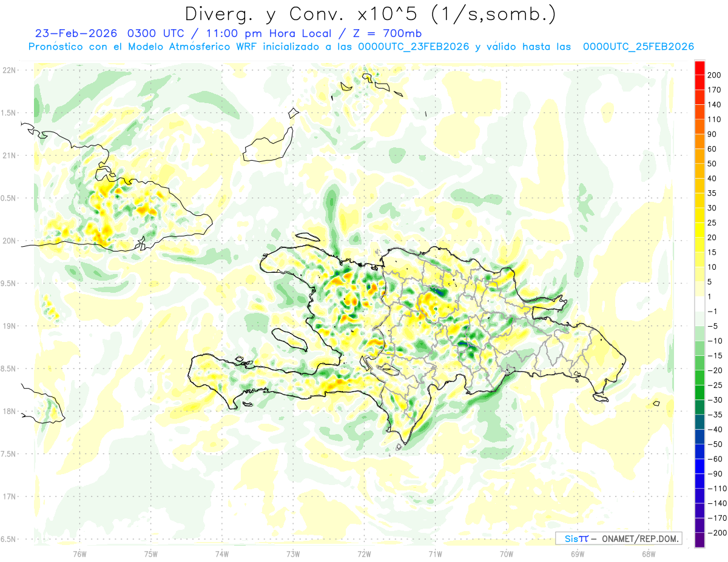Image resolution: width=728 pixels, height=562 pixels.
Task: Click the title "Diverg. y Conv. x10^5 (1/s,somb.)"
Action: point(369,13)
